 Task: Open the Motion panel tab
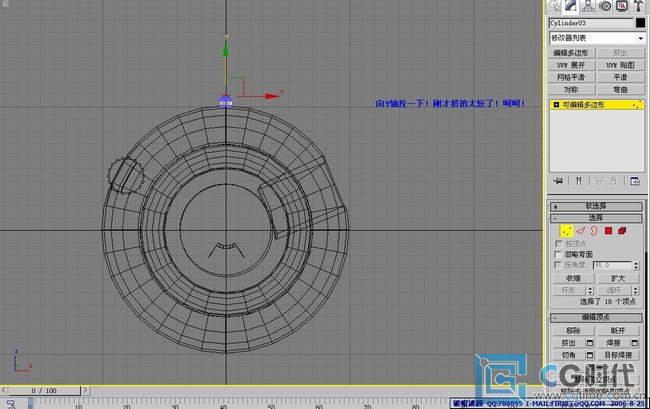(x=605, y=6)
